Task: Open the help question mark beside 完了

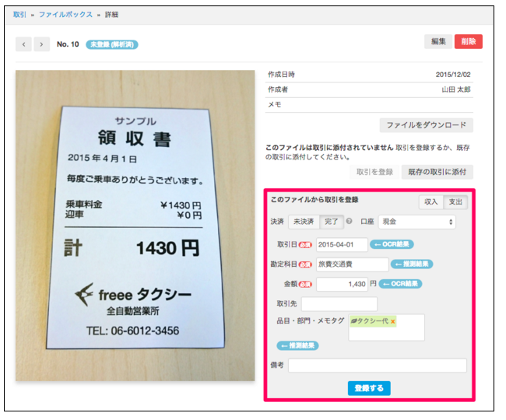Action: (349, 221)
